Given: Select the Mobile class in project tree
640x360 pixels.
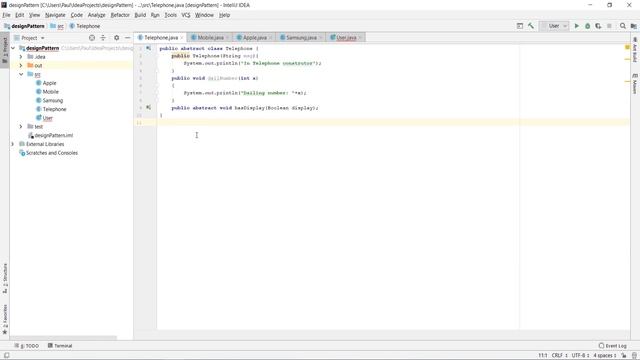Looking at the screenshot, I should pos(51,91).
